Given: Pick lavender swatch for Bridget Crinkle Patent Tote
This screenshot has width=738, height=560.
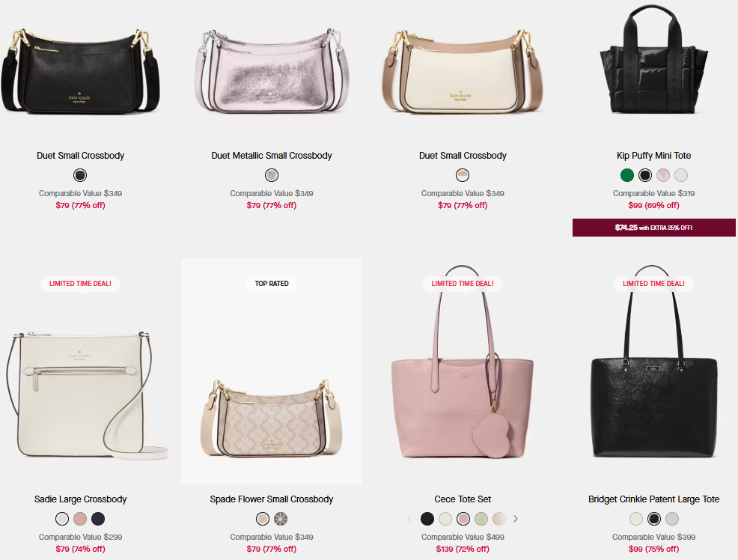Looking at the screenshot, I should point(672,519).
